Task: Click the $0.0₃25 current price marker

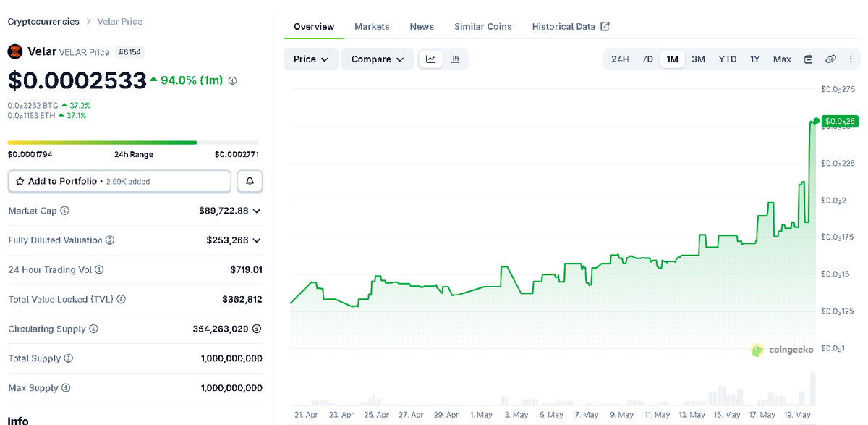Action: tap(839, 121)
